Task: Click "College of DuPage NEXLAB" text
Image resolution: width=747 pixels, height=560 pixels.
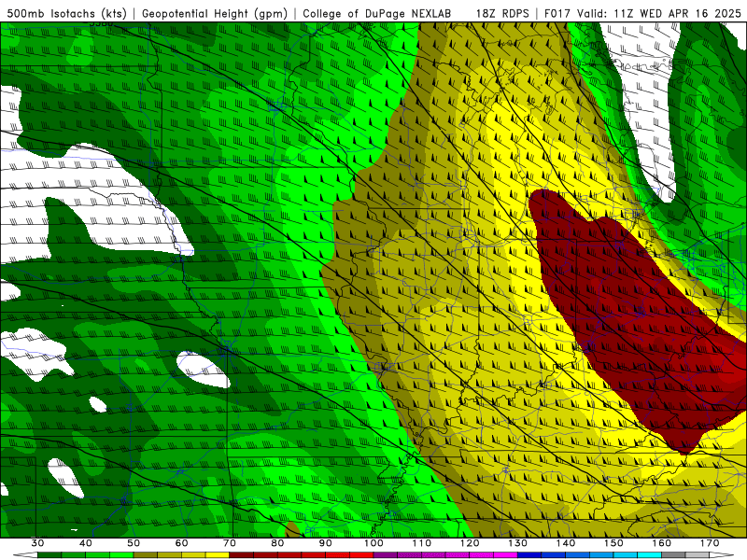Action: (377, 13)
